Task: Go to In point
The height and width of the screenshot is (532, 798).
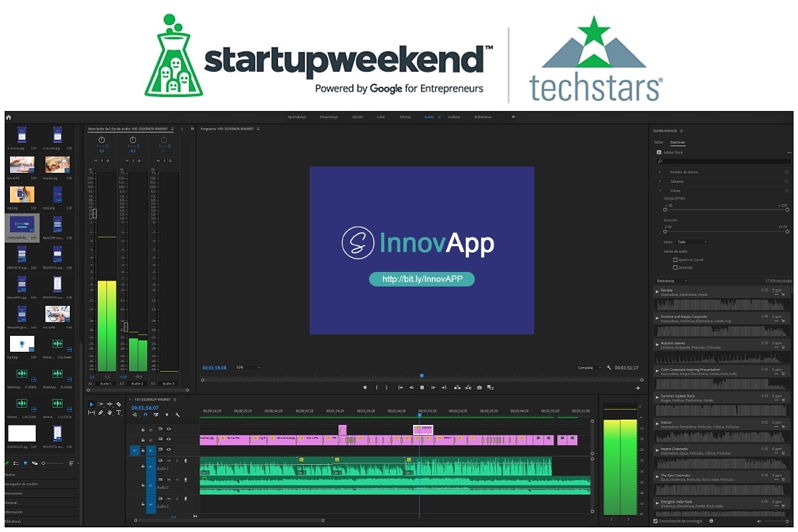Action: [x=401, y=388]
